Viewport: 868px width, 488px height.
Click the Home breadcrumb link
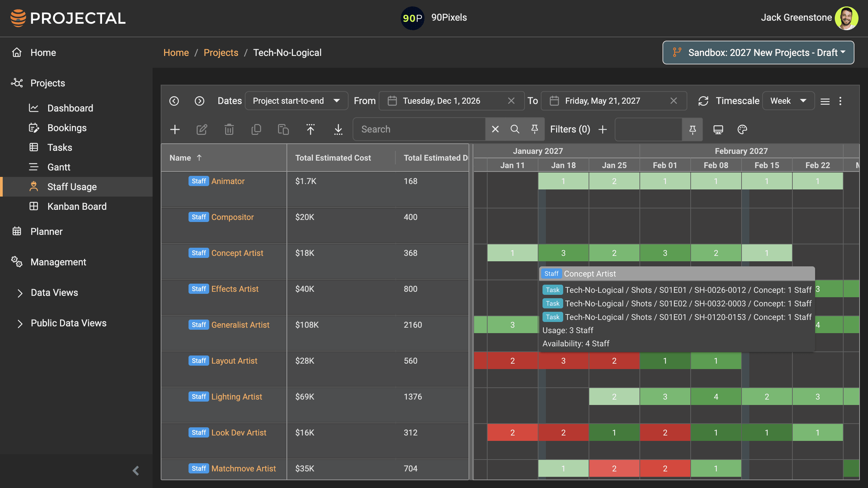tap(176, 53)
